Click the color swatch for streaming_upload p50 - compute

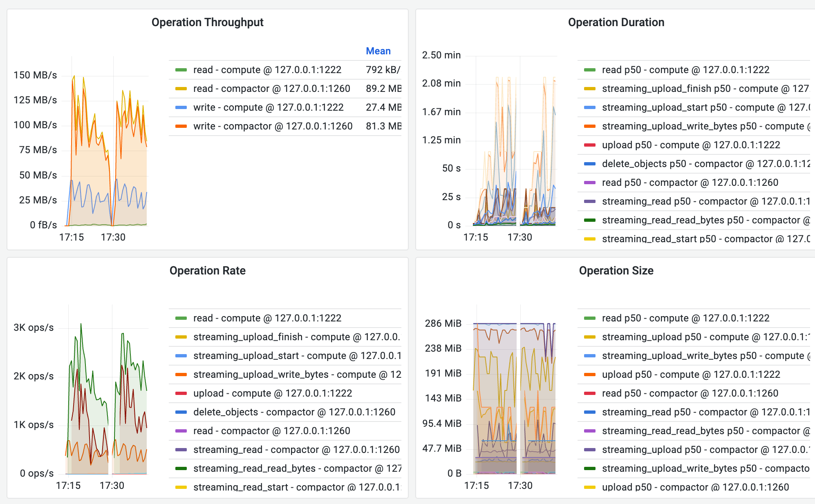[x=590, y=337]
